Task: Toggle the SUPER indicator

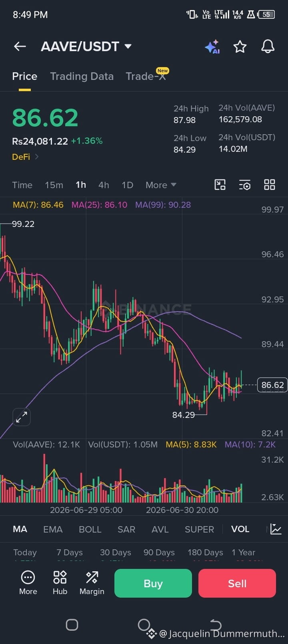Action: pos(199,529)
